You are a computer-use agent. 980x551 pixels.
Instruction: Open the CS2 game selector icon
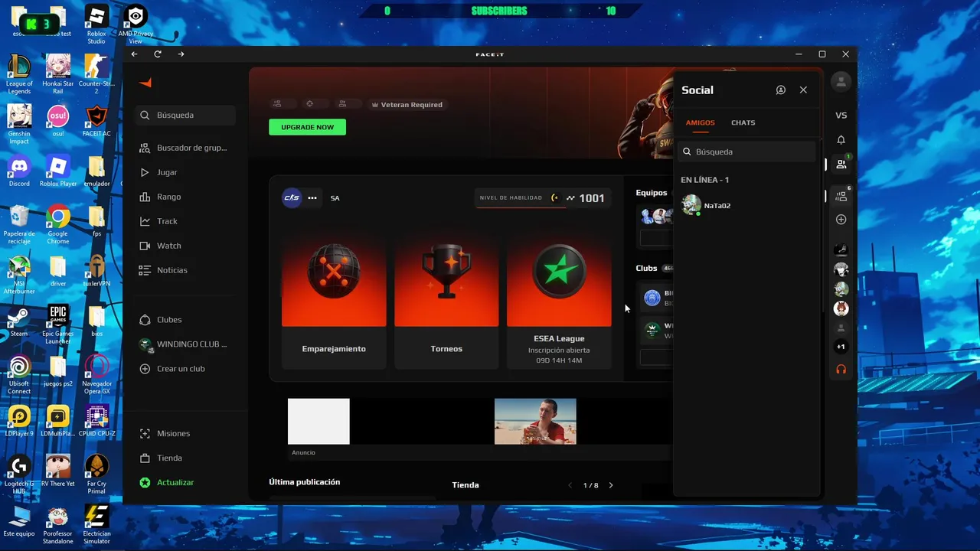point(292,197)
